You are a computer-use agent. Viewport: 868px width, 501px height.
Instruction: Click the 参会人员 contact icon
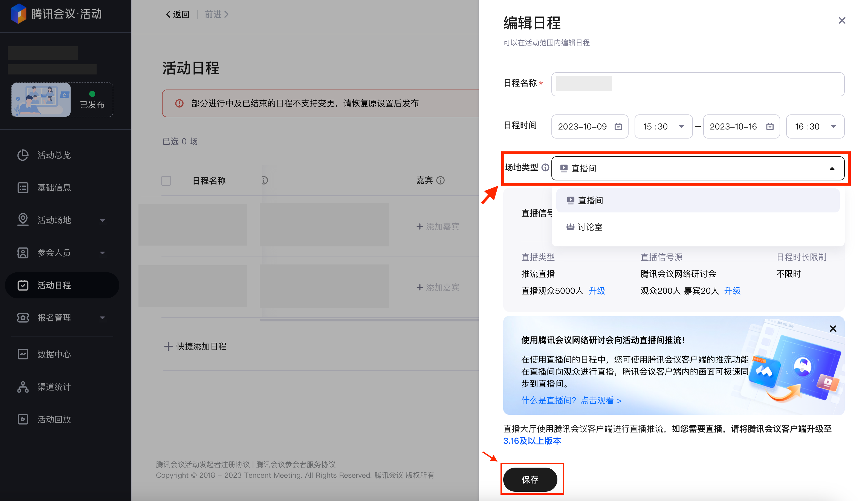click(x=23, y=253)
